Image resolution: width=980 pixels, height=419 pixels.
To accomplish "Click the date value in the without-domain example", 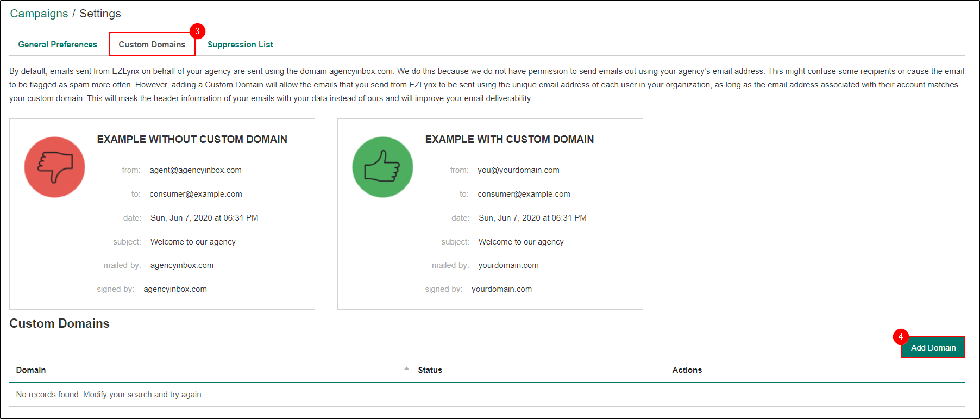I will 204,218.
